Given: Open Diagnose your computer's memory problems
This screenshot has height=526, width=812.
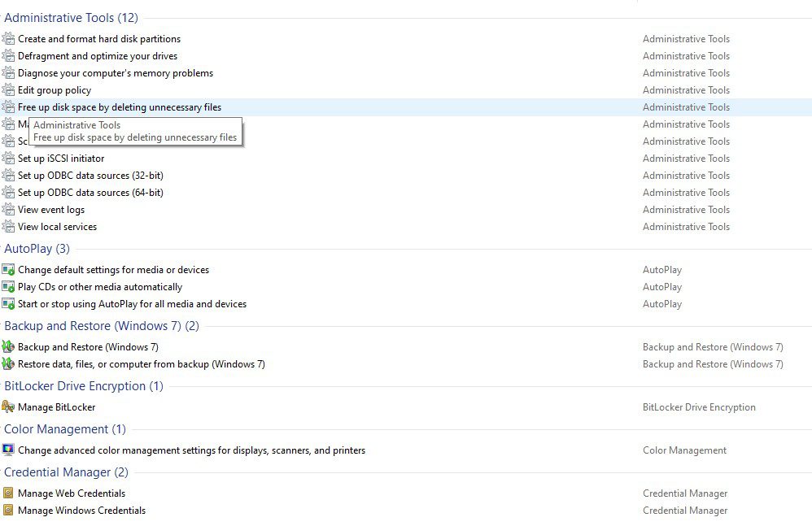Looking at the screenshot, I should [x=116, y=73].
